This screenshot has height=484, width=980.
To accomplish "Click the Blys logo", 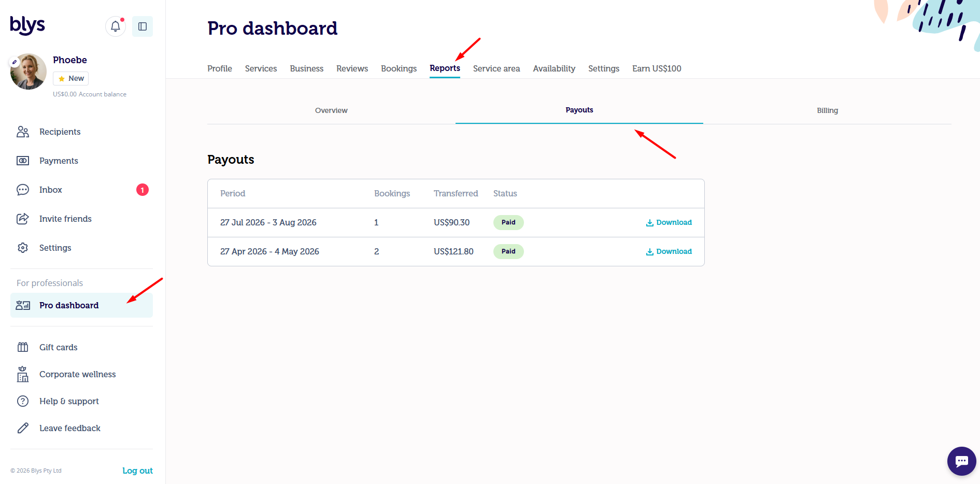I will (x=27, y=25).
